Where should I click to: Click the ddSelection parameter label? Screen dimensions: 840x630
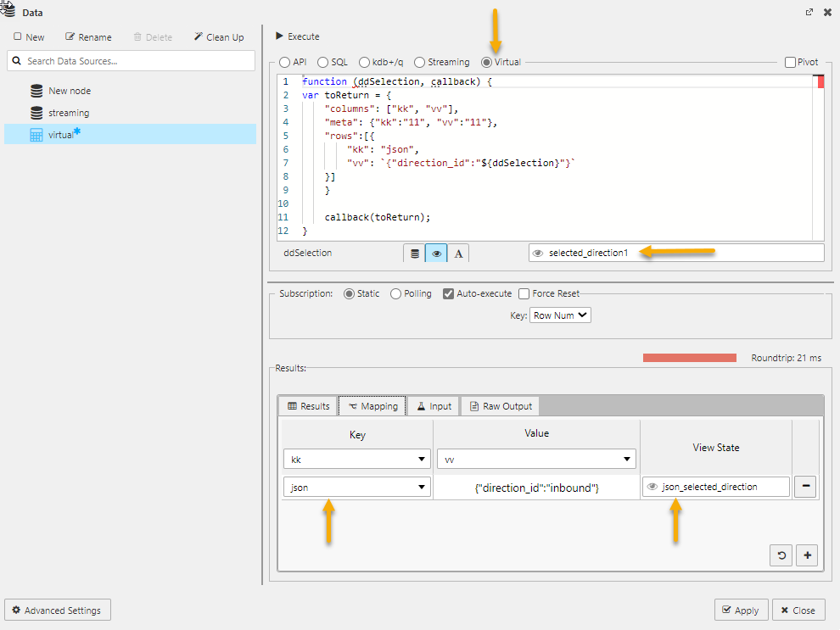tap(307, 253)
